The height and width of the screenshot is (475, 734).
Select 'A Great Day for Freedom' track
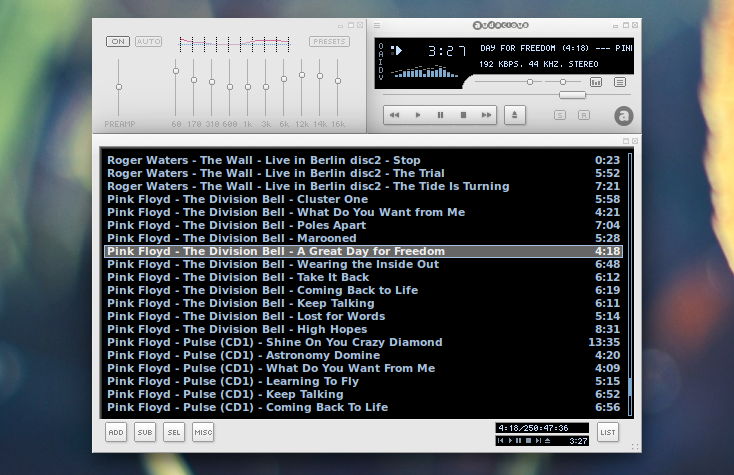click(363, 251)
